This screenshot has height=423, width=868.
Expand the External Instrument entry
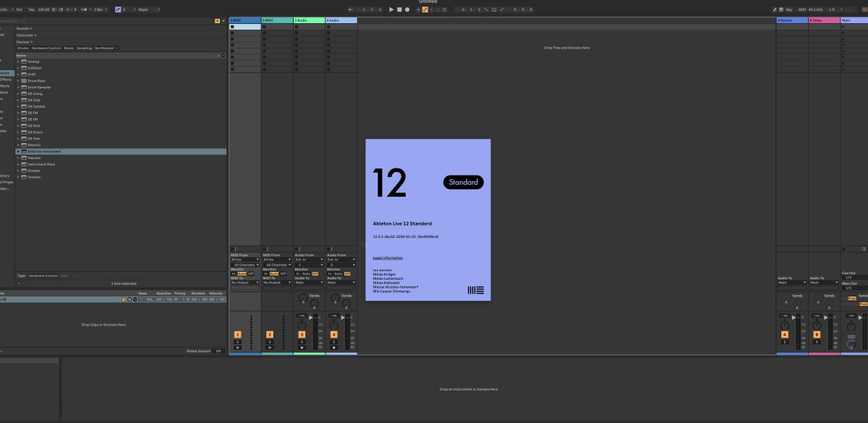click(18, 151)
